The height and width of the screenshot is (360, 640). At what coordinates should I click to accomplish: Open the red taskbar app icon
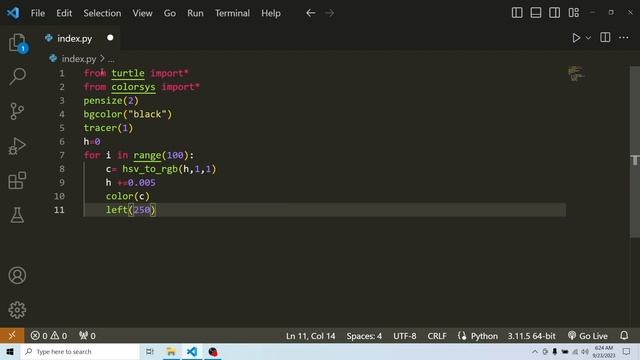point(213,351)
